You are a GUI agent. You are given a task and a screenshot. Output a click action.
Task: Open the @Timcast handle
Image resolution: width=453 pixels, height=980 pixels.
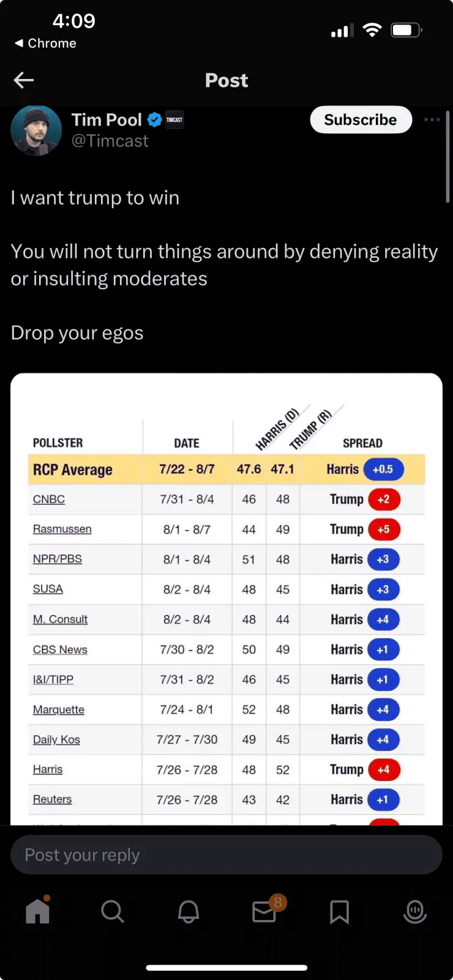(110, 141)
